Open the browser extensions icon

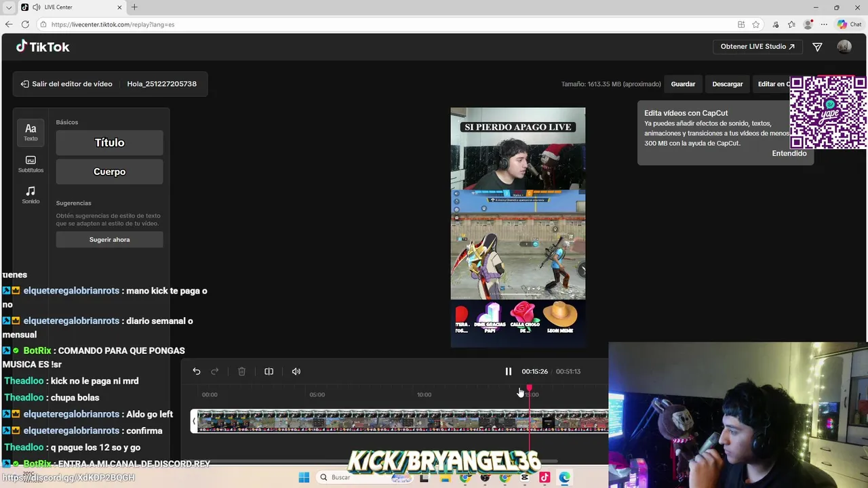coord(776,24)
